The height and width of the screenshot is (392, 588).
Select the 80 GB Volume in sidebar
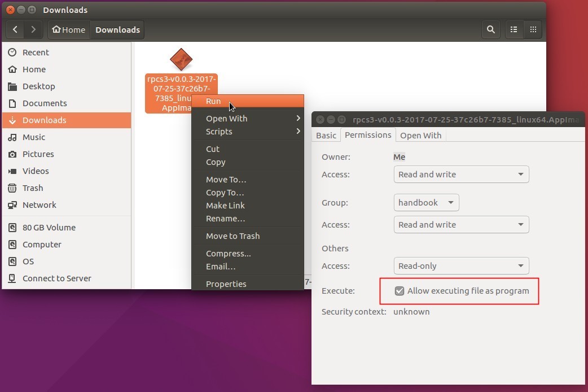tap(49, 227)
